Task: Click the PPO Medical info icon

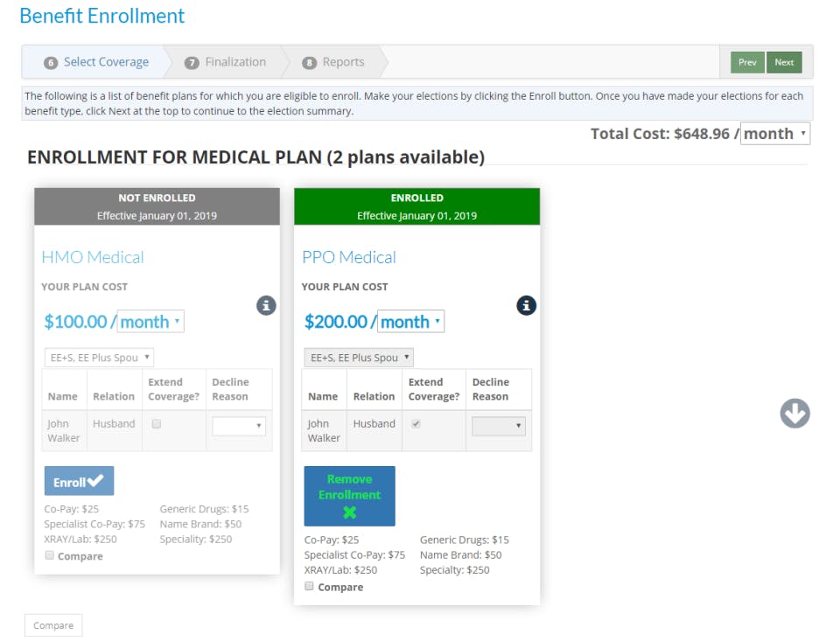Action: coord(526,305)
